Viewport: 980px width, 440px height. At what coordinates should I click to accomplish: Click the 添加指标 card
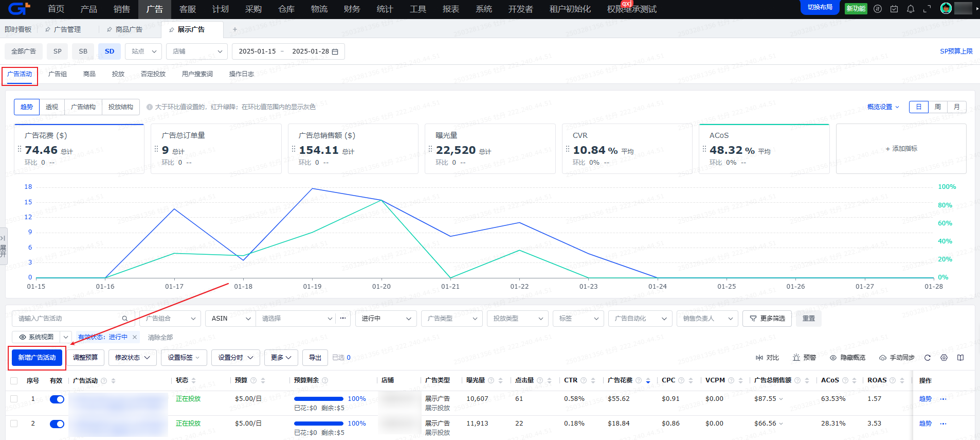[x=901, y=149]
